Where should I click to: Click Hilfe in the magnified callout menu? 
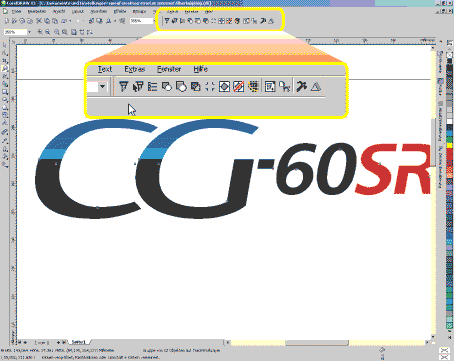tap(200, 69)
